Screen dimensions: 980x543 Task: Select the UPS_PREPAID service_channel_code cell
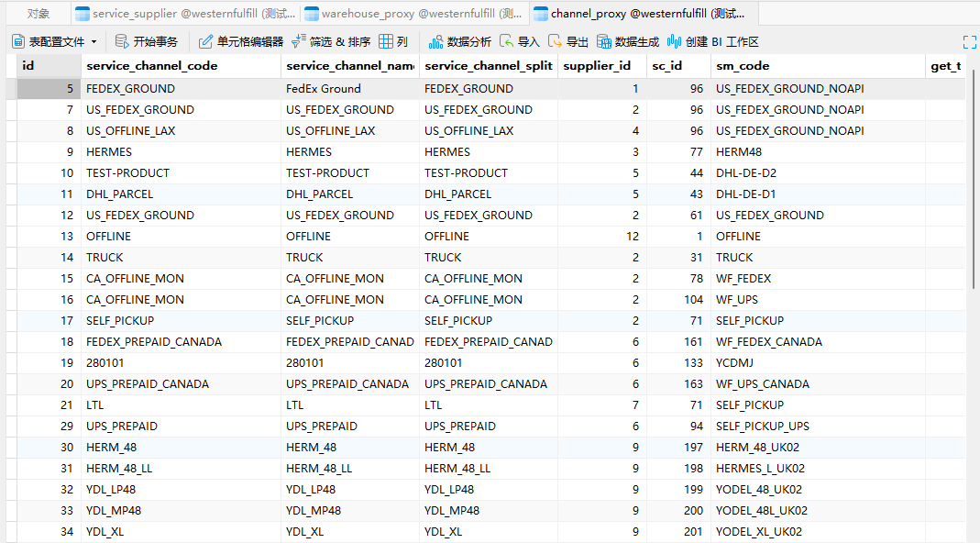tap(181, 427)
